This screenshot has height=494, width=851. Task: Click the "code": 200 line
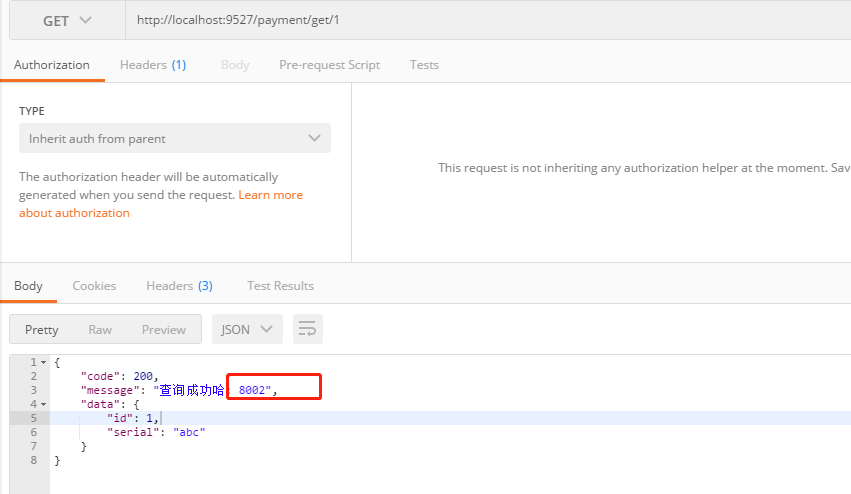[119, 376]
